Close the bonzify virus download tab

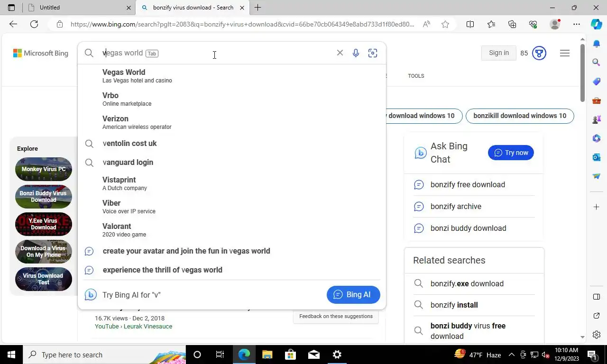pyautogui.click(x=242, y=8)
